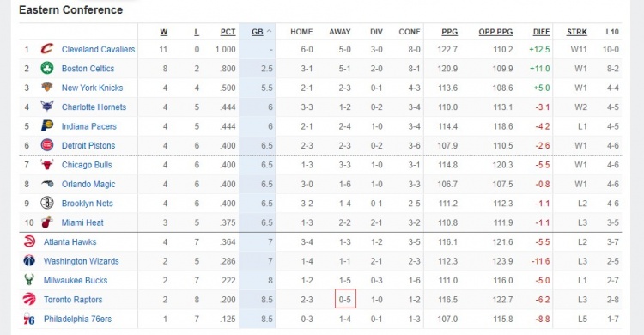Sort by OPP PPG column header
The image size is (644, 335).
tap(495, 32)
